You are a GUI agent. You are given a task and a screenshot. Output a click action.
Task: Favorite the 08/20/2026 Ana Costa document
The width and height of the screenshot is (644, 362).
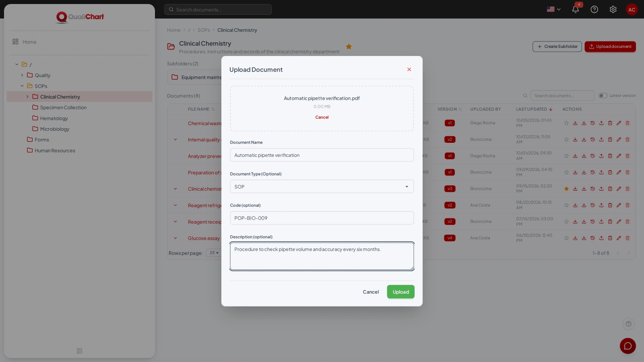pos(566,205)
